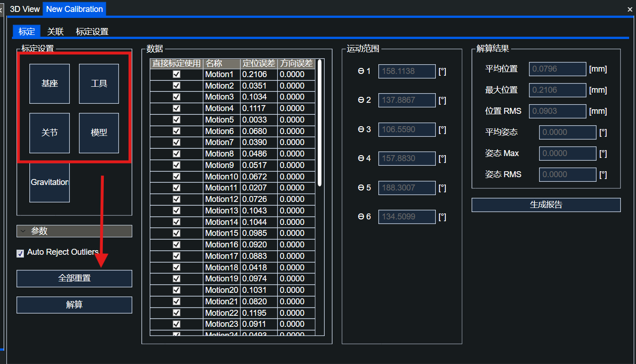Click the data table vertical scrollbar
Viewport: 636px width, 364px height.
click(320, 123)
